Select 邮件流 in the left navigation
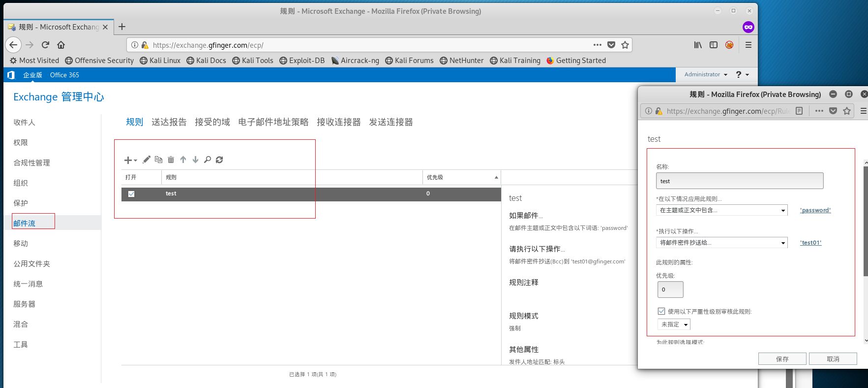 click(x=24, y=224)
